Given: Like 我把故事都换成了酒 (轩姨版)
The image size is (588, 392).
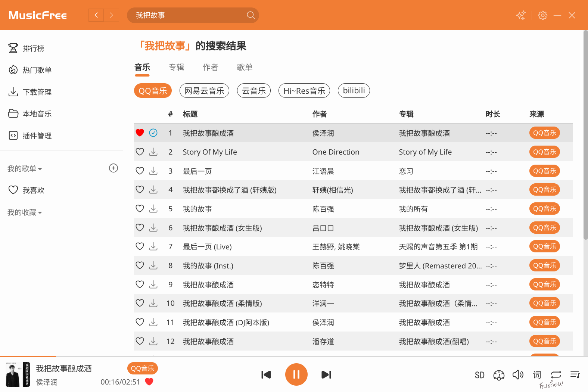Looking at the screenshot, I should 140,190.
